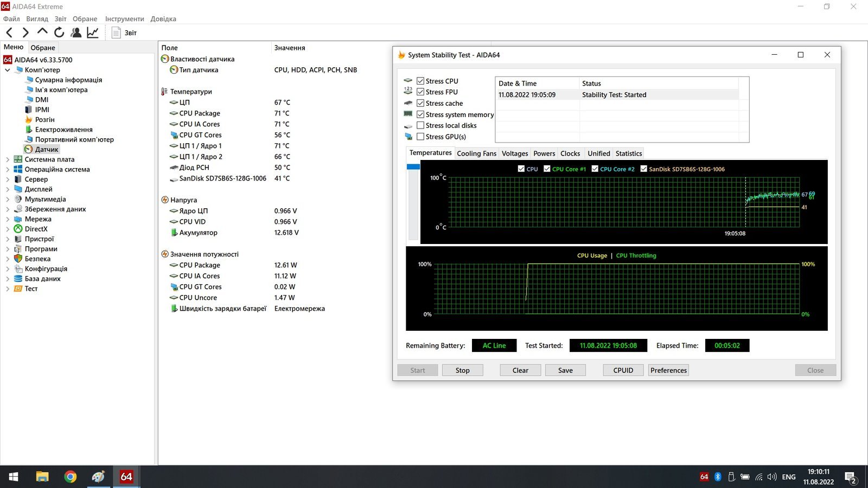The image size is (868, 488).
Task: Open the user icon in AIDA64 toolbar
Action: [x=76, y=33]
